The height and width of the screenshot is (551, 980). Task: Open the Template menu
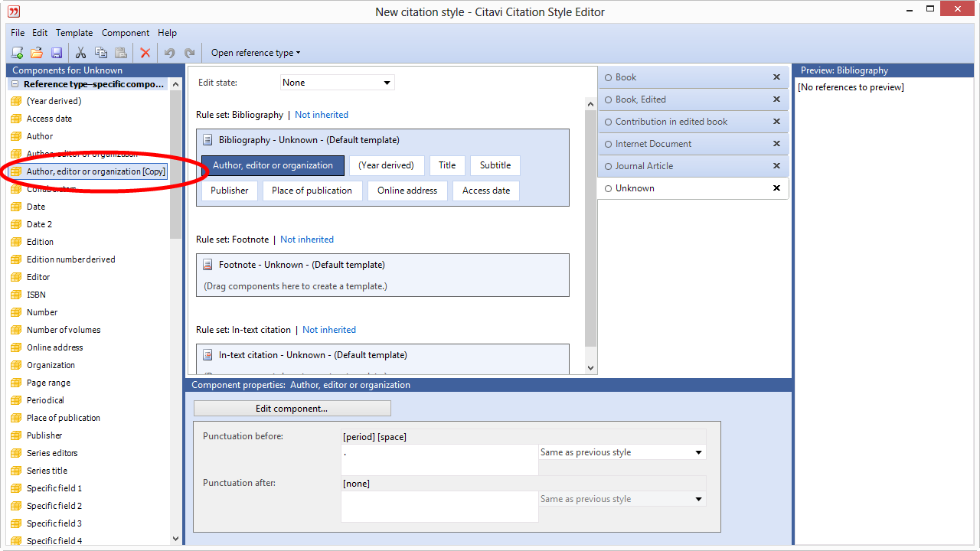[74, 33]
